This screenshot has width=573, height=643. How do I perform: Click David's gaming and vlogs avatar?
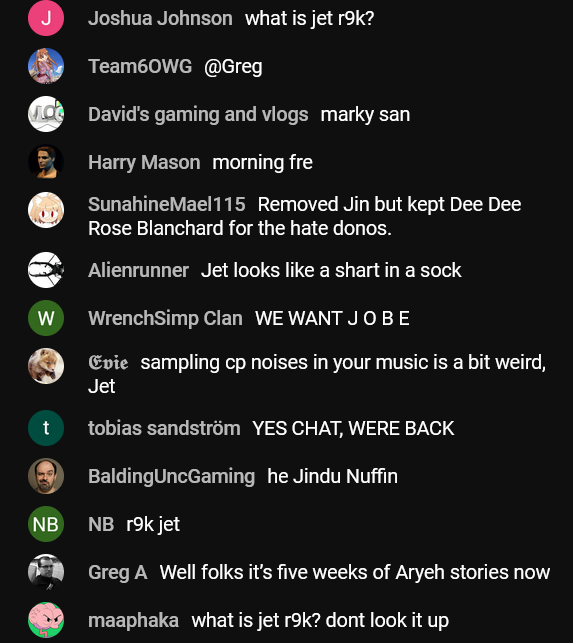(46, 114)
